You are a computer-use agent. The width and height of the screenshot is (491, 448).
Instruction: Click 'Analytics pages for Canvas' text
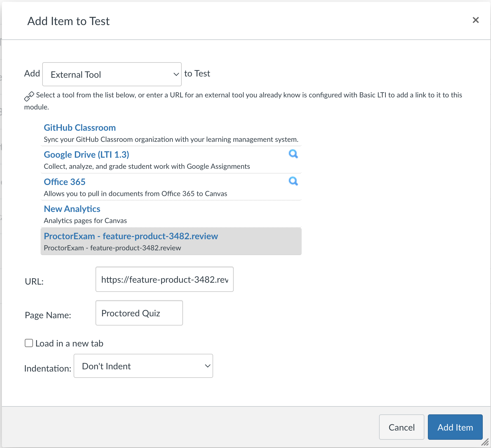(85, 221)
